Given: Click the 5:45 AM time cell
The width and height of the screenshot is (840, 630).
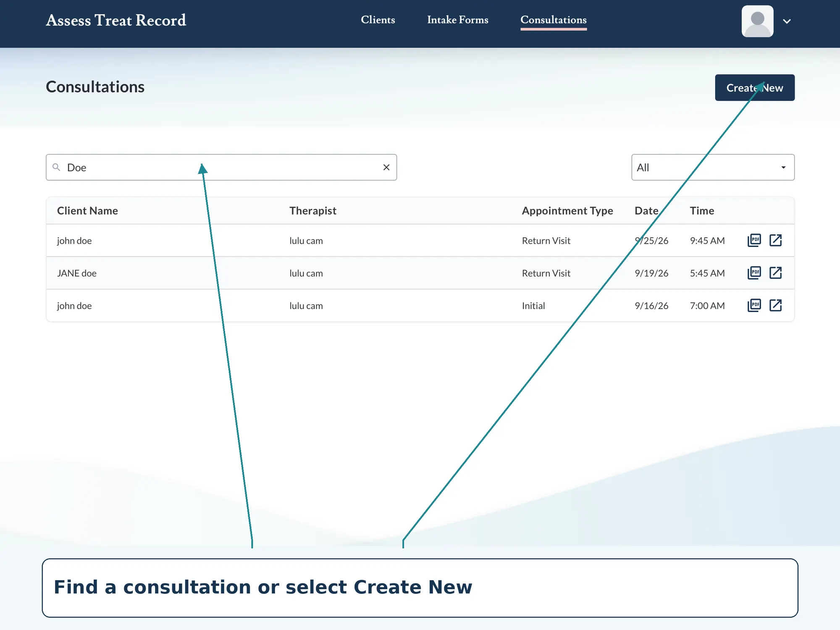Looking at the screenshot, I should pos(707,273).
